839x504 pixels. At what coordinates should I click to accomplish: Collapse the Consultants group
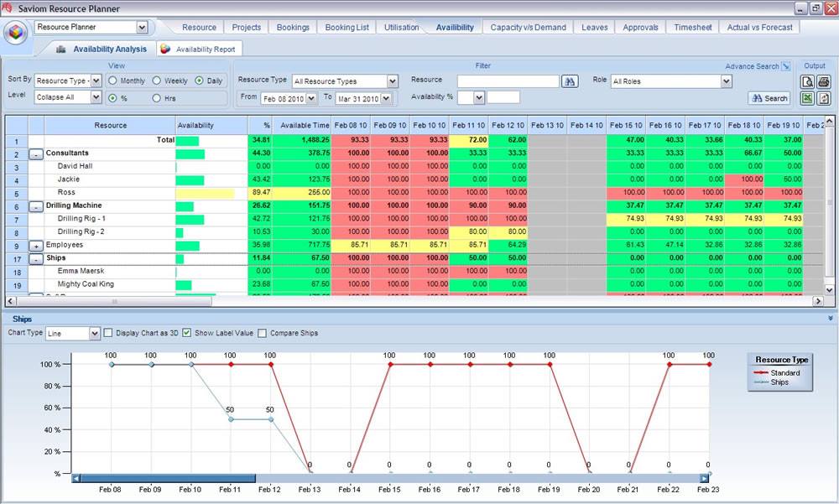pos(36,154)
